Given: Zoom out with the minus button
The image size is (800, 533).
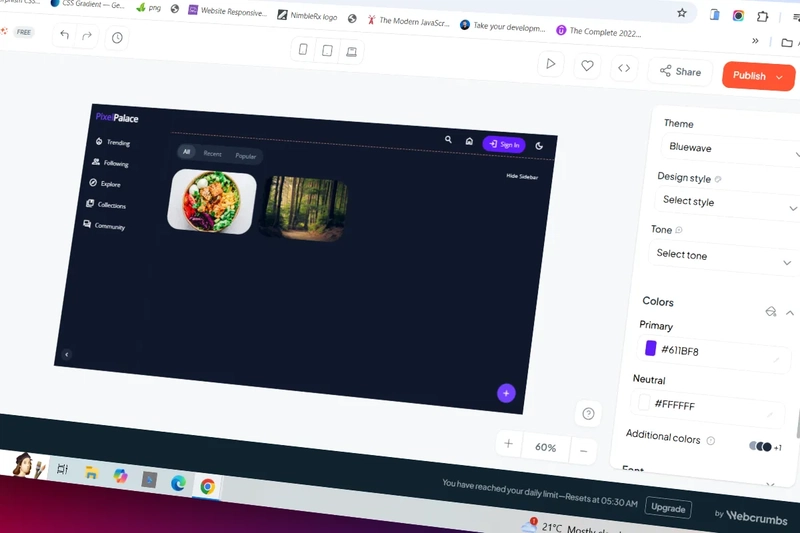Looking at the screenshot, I should coord(584,451).
